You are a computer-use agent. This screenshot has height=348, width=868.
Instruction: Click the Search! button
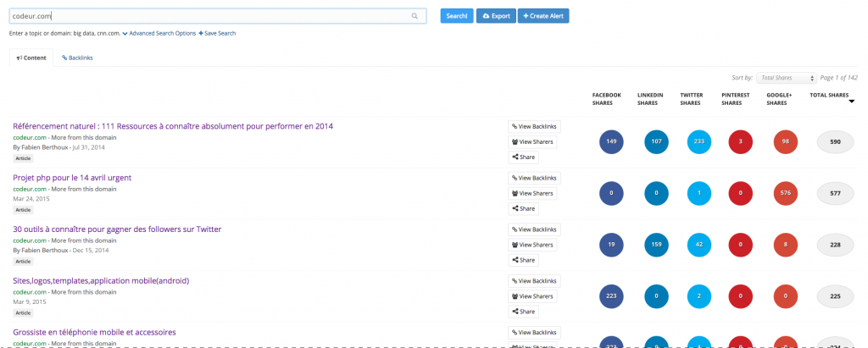coord(457,16)
